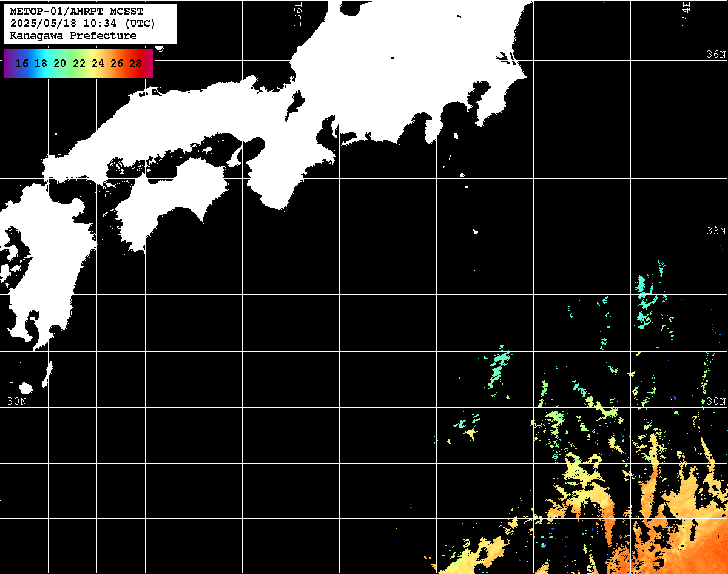The image size is (728, 574).
Task: Click the '18' value on the temperature legend
Action: (41, 63)
